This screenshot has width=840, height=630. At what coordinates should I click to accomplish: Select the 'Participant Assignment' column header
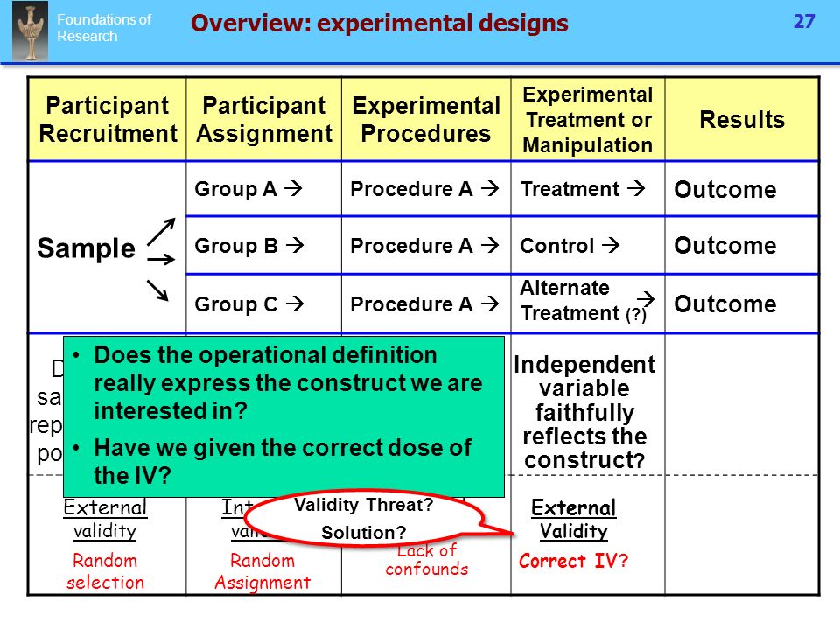[x=264, y=120]
